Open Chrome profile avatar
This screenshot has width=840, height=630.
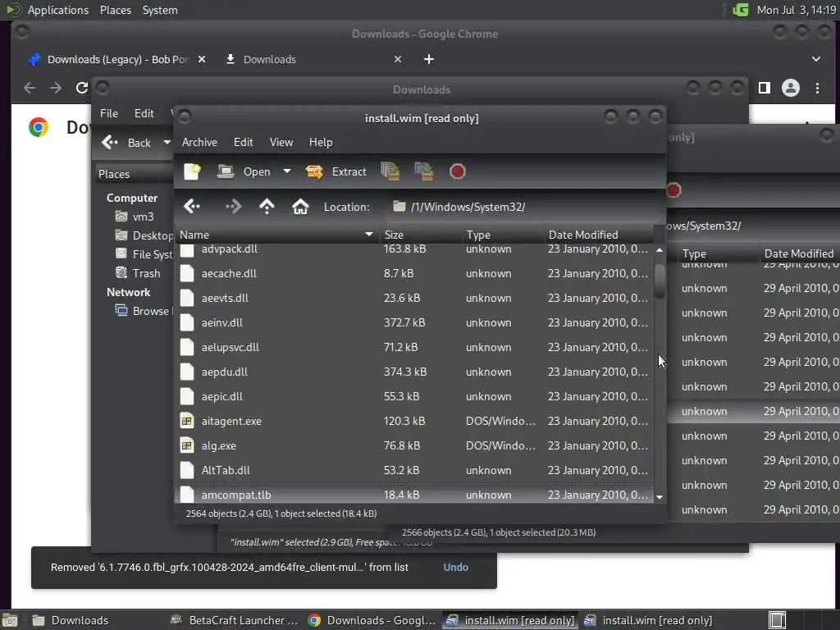click(x=791, y=88)
